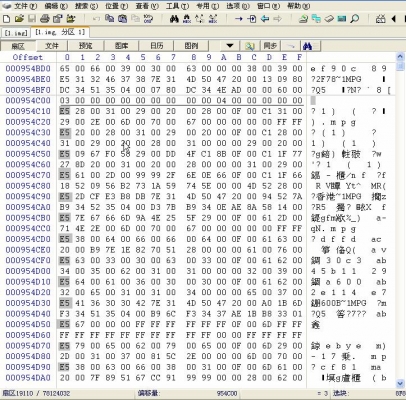Click the Calculator icon in toolbar
Image resolution: width=406 pixels, height=400 pixels.
pyautogui.click(x=381, y=19)
